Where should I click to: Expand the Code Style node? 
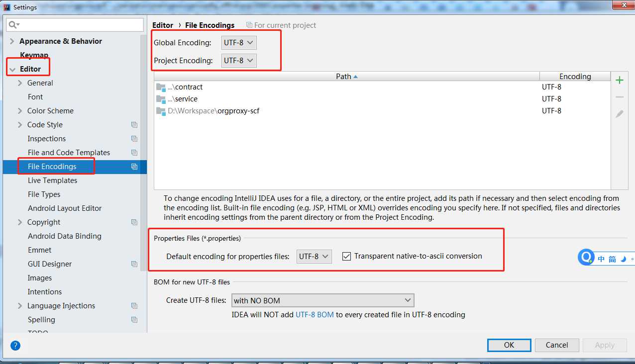[20, 125]
